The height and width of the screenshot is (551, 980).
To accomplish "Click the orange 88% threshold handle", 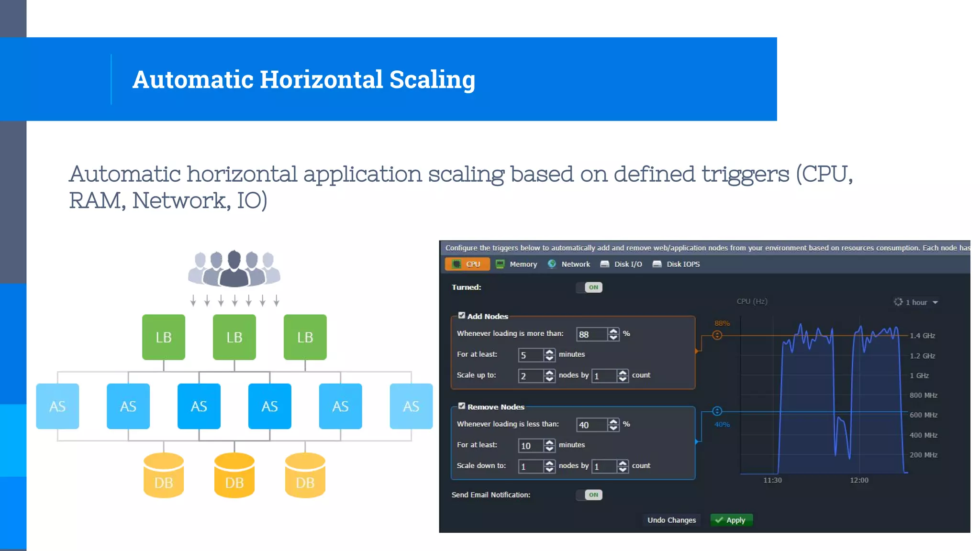I will (x=717, y=335).
